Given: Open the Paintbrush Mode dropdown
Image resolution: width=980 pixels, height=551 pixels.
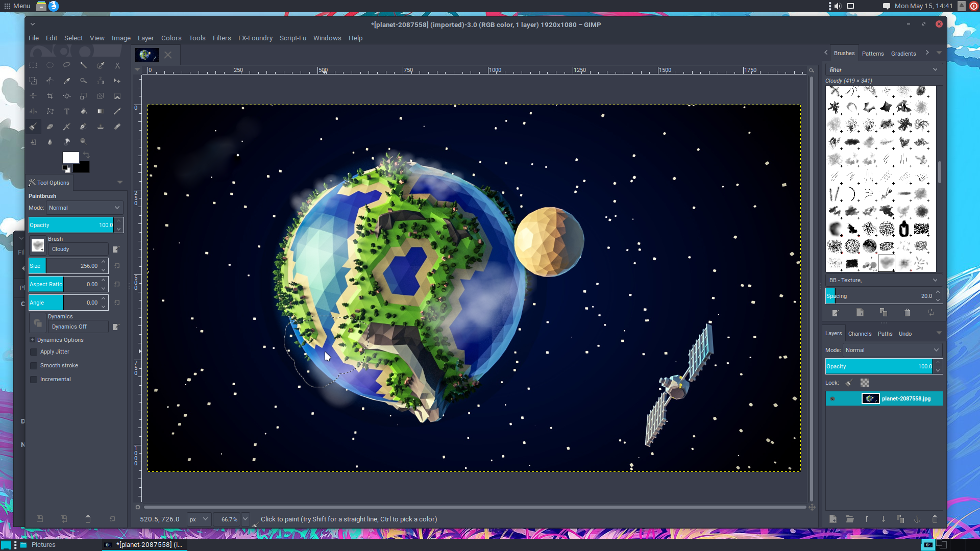Looking at the screenshot, I should click(85, 208).
